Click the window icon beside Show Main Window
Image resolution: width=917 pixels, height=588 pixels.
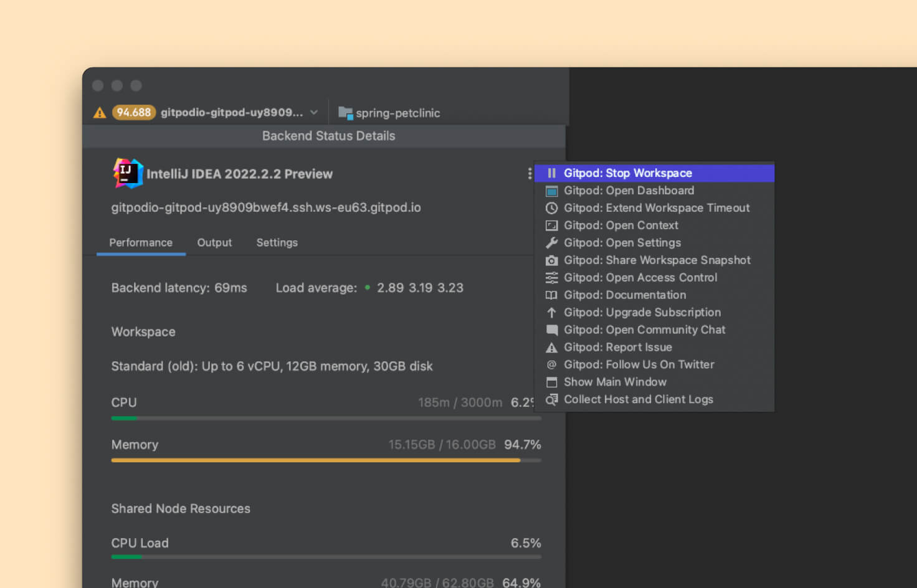(551, 382)
